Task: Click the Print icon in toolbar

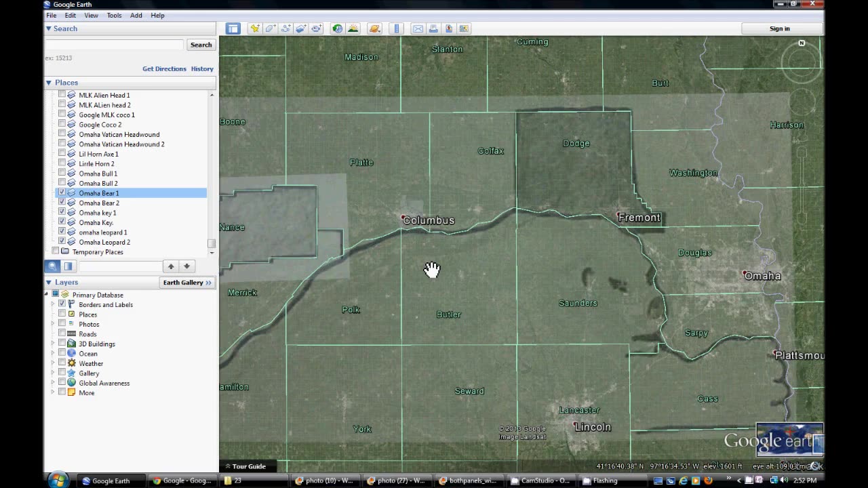Action: (x=433, y=28)
